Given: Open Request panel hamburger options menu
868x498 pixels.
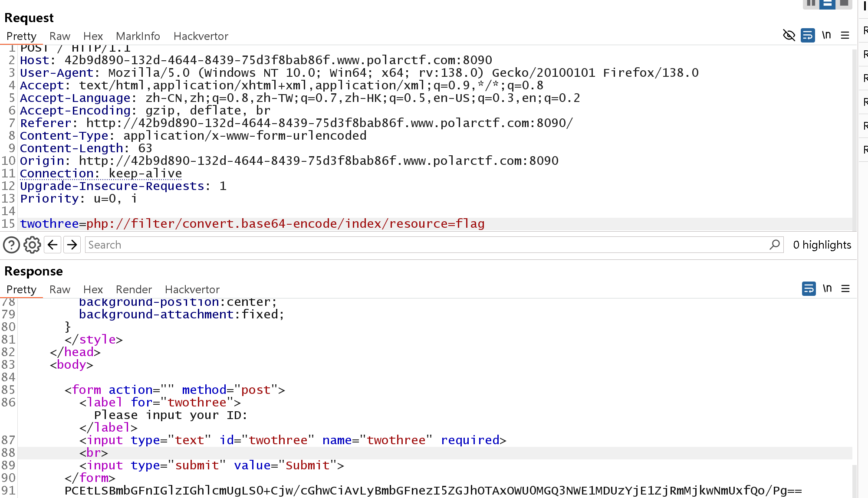Looking at the screenshot, I should pyautogui.click(x=845, y=35).
